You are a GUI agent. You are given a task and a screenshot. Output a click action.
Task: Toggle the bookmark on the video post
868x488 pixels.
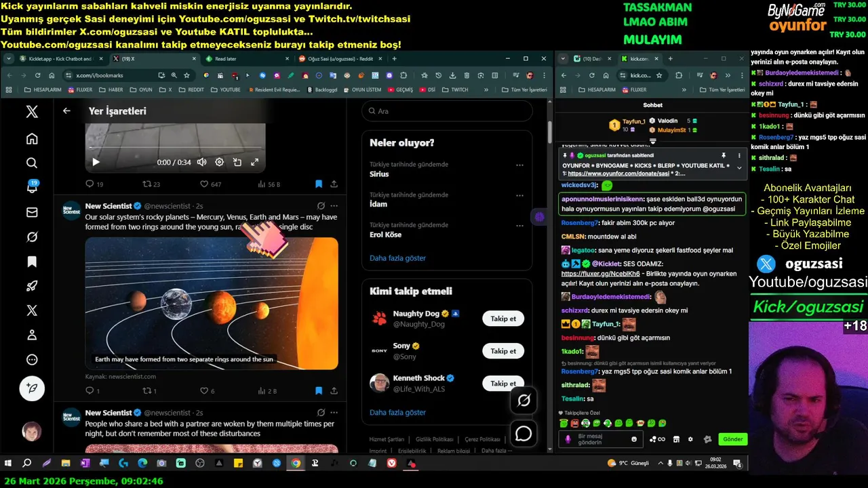point(319,184)
